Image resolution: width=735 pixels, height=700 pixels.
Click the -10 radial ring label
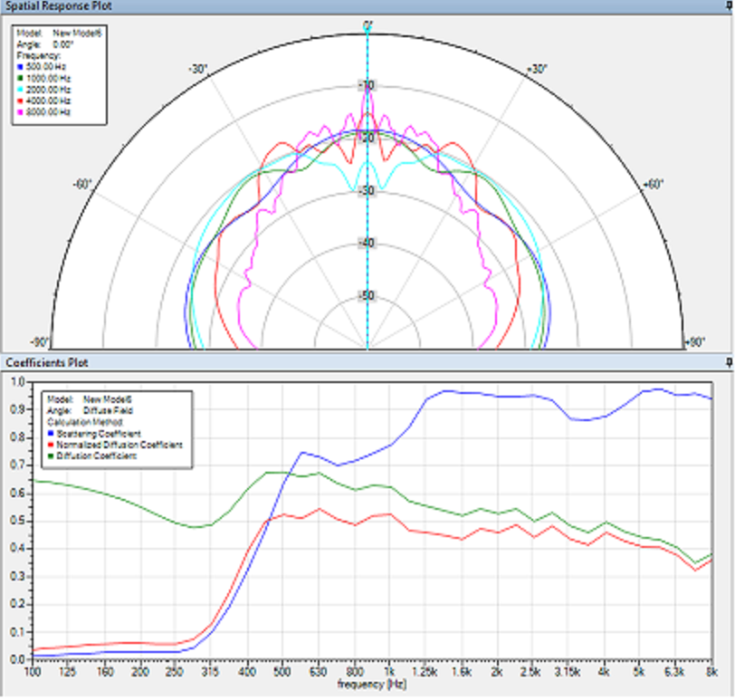pos(367,86)
